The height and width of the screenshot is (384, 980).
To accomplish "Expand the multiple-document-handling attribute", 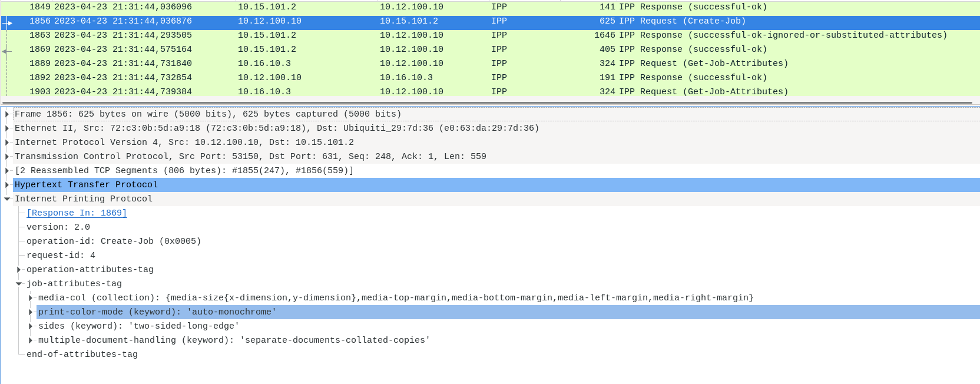I will pos(30,340).
